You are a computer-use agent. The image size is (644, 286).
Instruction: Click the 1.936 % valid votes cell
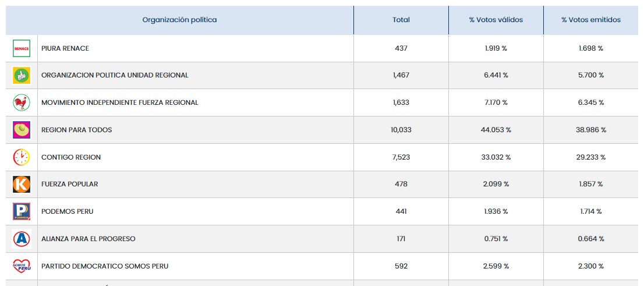(x=496, y=211)
